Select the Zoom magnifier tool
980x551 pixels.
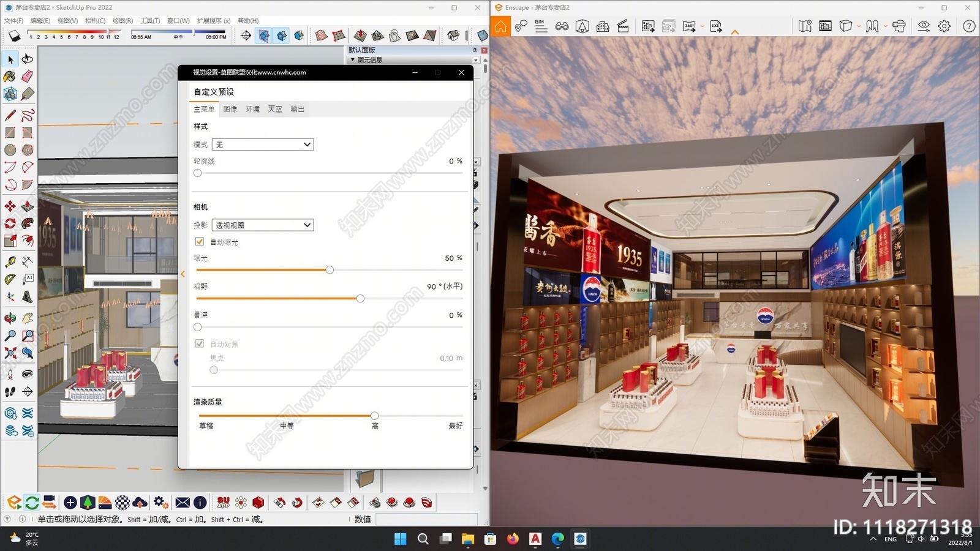point(10,335)
